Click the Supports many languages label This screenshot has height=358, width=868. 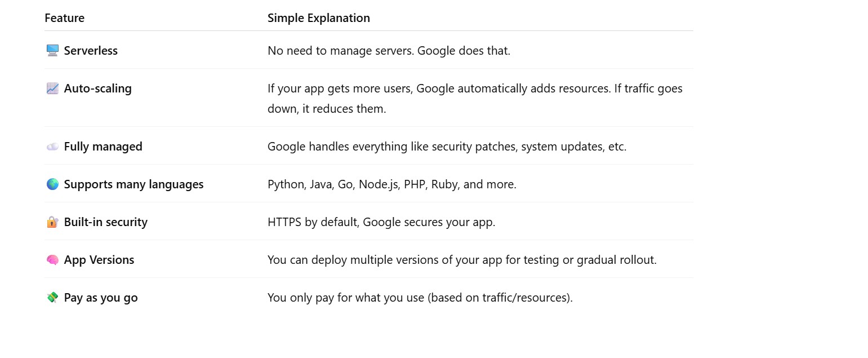(133, 184)
